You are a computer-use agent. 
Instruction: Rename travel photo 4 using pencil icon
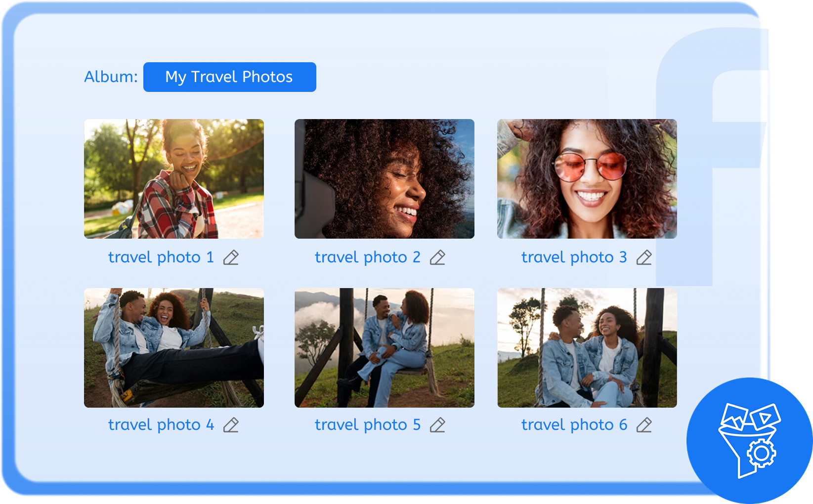tap(231, 425)
